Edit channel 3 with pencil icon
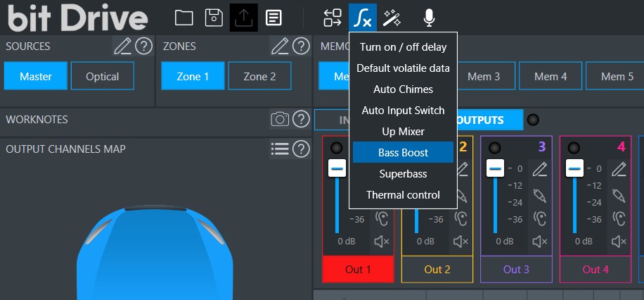644x300 pixels. [540, 169]
